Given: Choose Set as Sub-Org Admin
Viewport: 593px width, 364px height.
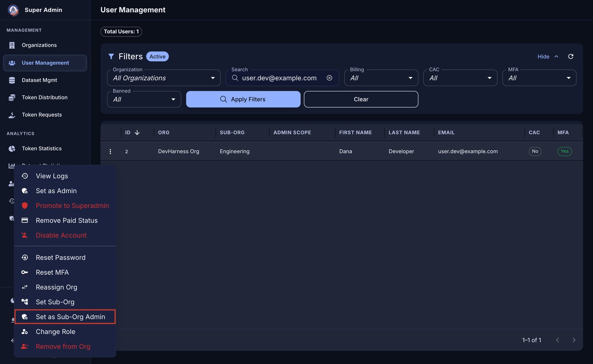Looking at the screenshot, I should coord(65,317).
